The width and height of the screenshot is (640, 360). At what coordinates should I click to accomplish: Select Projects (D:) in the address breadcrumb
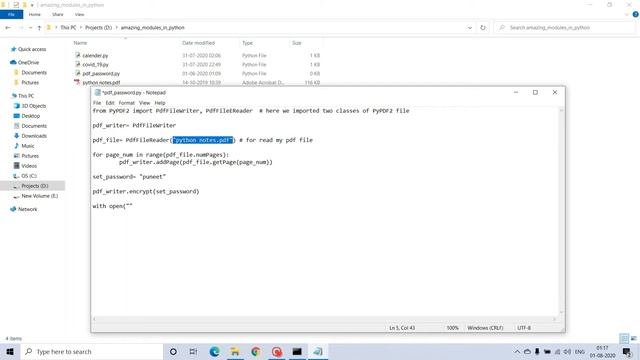coord(98,28)
